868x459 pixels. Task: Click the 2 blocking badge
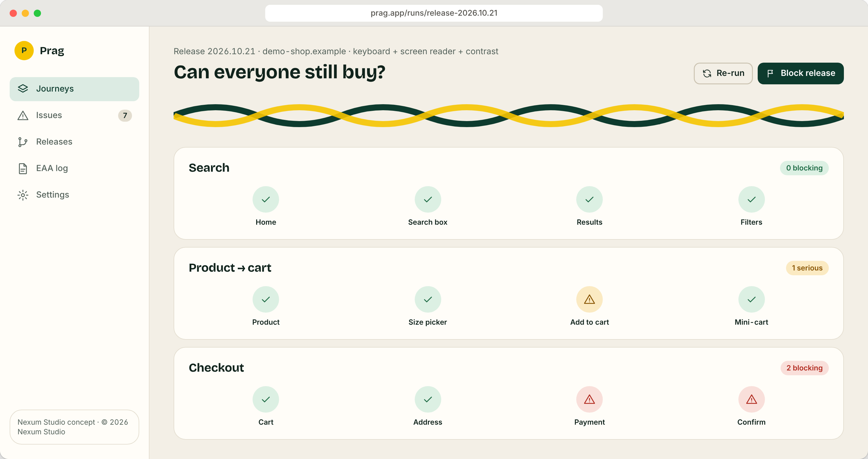coord(805,368)
